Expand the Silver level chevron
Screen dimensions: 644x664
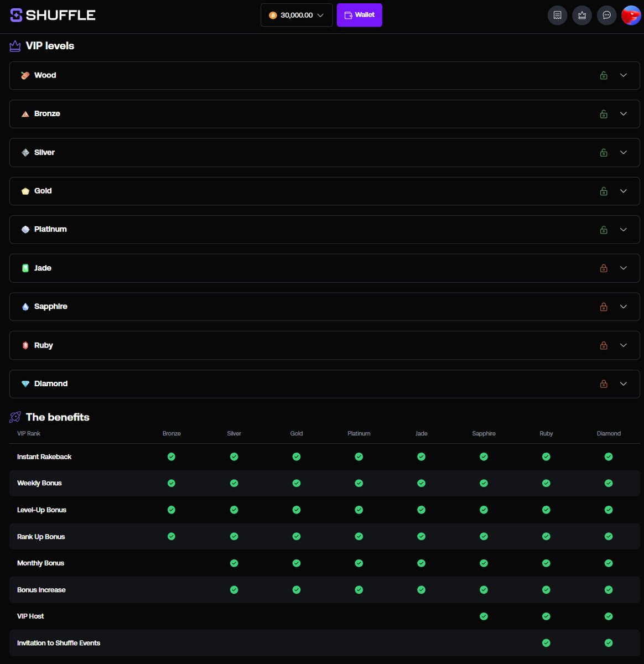624,153
